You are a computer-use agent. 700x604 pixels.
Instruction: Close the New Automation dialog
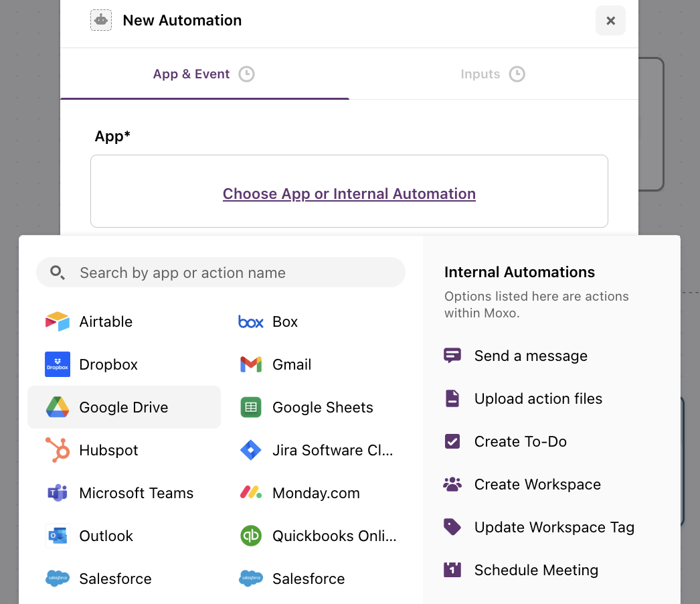610,20
